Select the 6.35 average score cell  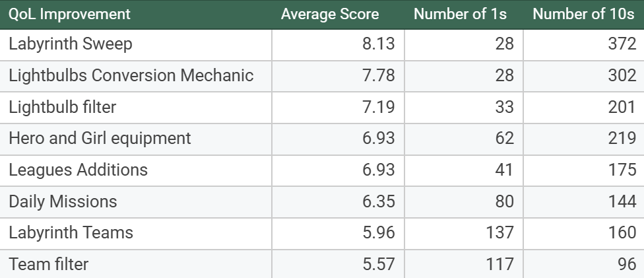338,202
